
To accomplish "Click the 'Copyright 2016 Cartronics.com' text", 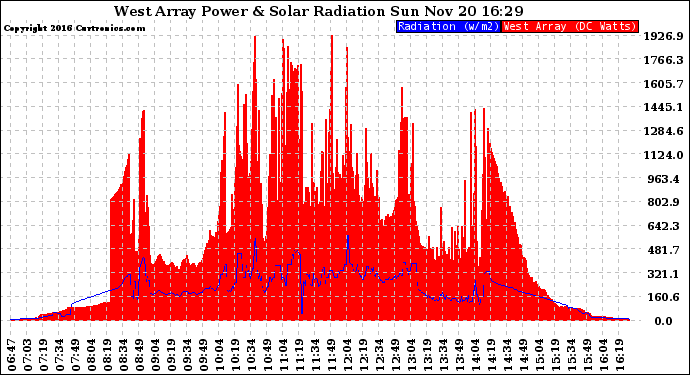I will point(74,28).
